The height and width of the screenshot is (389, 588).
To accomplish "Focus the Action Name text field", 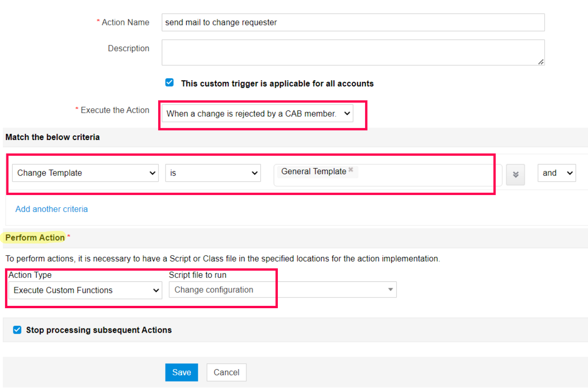I will tap(353, 23).
